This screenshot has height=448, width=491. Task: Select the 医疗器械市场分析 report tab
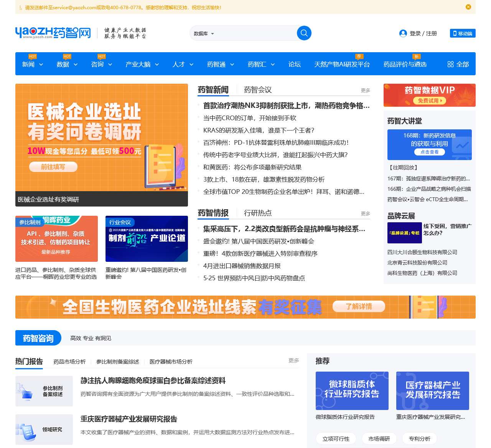pos(171,362)
